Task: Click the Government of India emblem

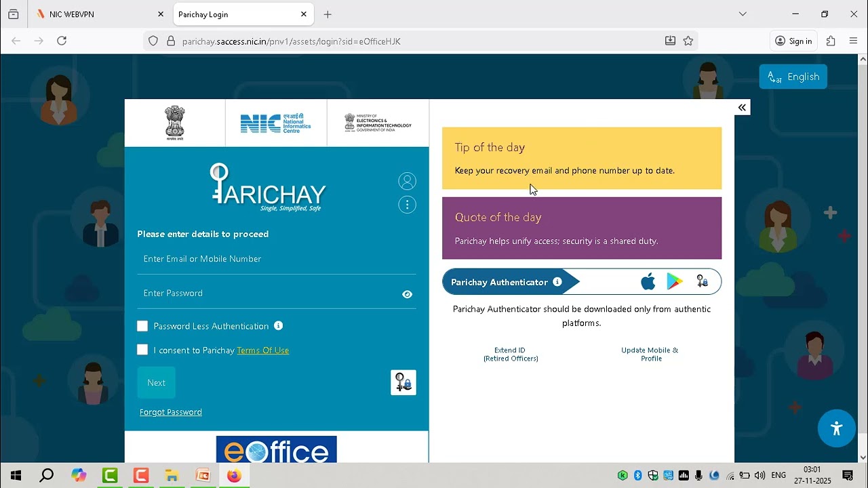Action: click(x=175, y=123)
